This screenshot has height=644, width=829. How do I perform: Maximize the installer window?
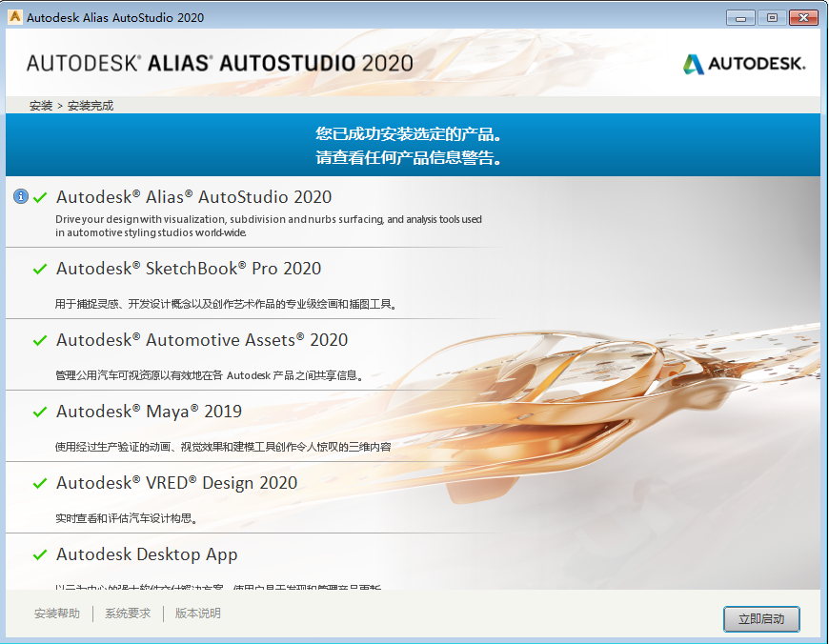pos(772,18)
